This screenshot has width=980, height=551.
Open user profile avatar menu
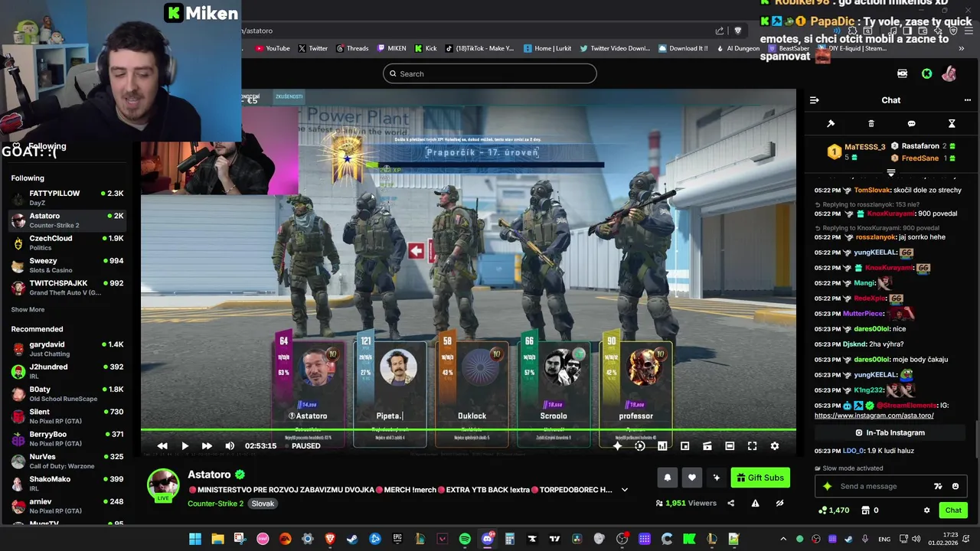click(x=949, y=73)
